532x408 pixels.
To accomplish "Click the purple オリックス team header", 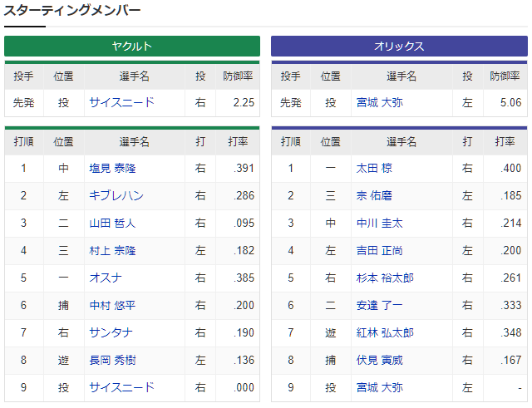I will coord(399,47).
